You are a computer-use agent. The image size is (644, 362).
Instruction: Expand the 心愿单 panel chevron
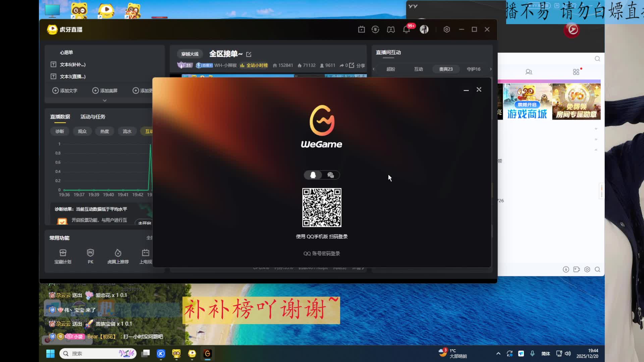pos(105,100)
